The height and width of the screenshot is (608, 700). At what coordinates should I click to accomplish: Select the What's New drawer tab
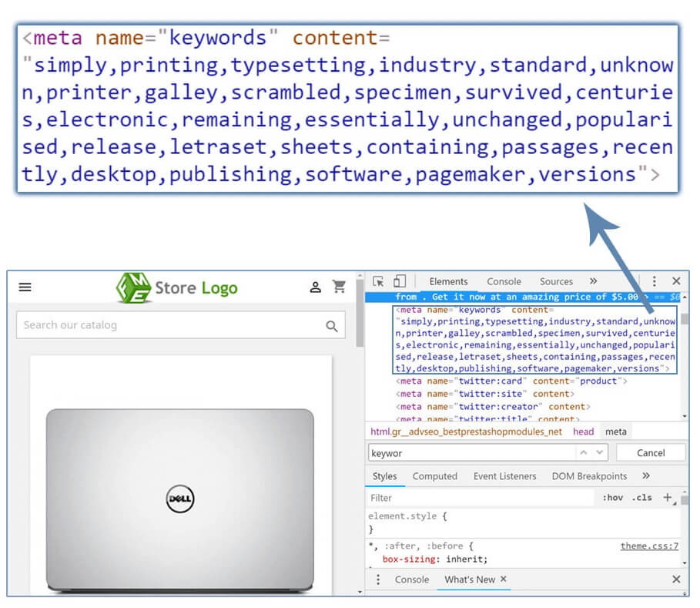(x=470, y=579)
